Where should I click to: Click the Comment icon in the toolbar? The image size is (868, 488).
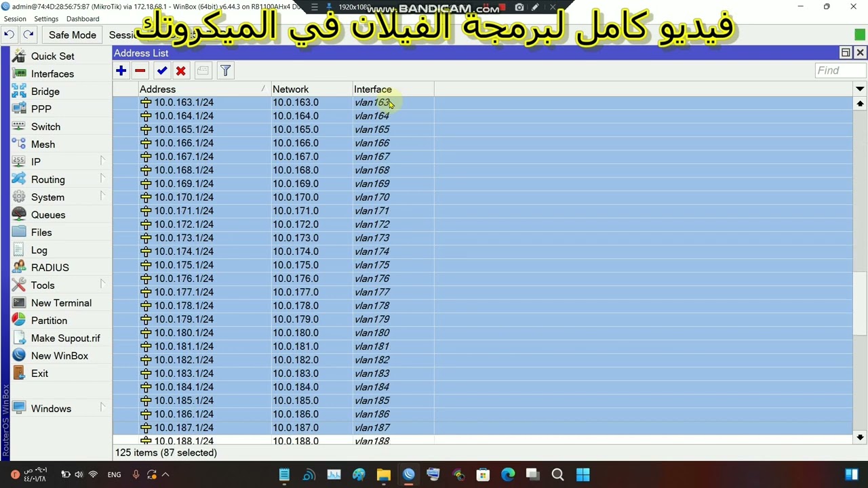click(x=203, y=70)
